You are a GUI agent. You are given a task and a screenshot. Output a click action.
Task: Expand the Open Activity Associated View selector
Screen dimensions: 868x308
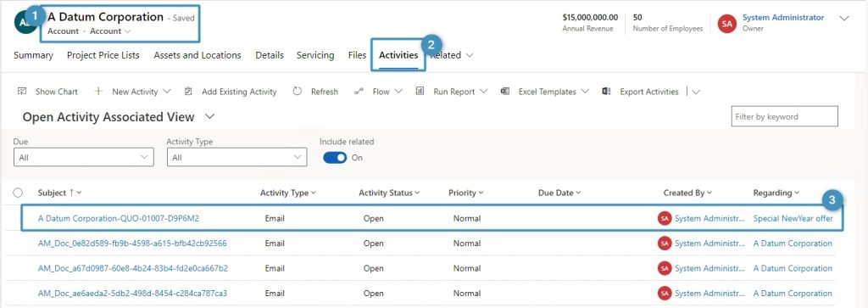209,117
